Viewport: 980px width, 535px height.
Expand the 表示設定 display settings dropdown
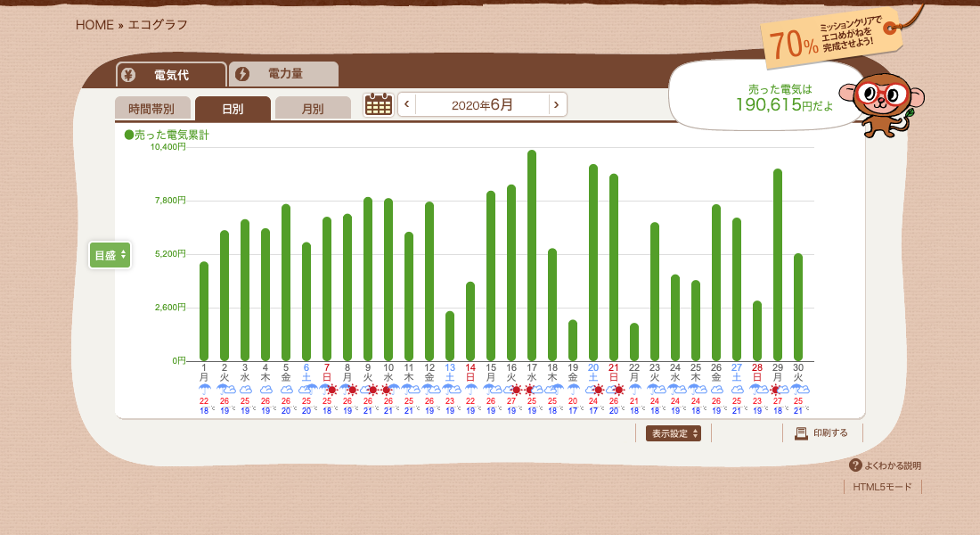pyautogui.click(x=673, y=433)
